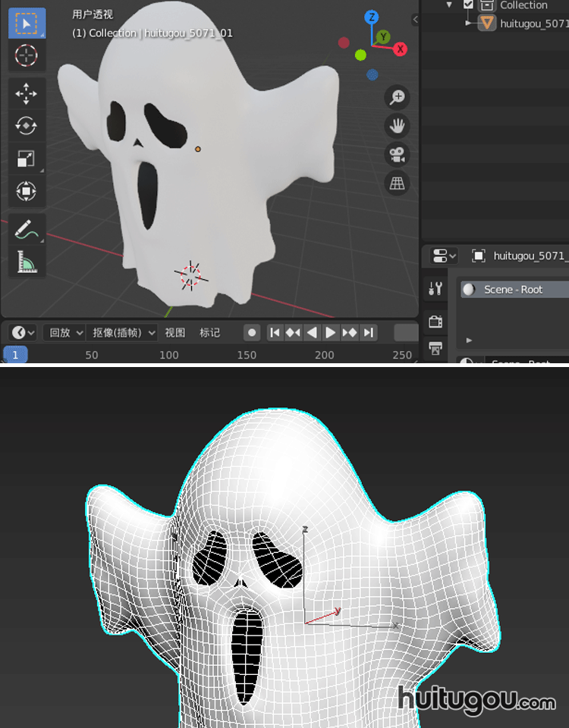
Task: Open the 视图 menu in timeline
Action: pyautogui.click(x=175, y=332)
